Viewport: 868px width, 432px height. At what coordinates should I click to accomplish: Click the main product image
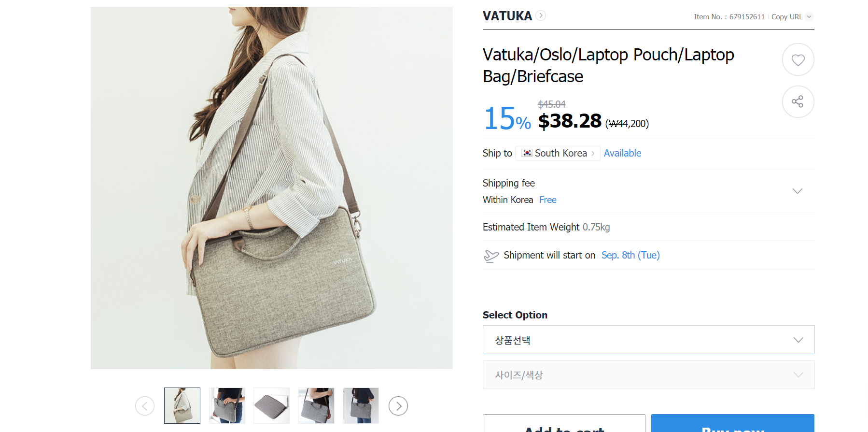click(271, 188)
